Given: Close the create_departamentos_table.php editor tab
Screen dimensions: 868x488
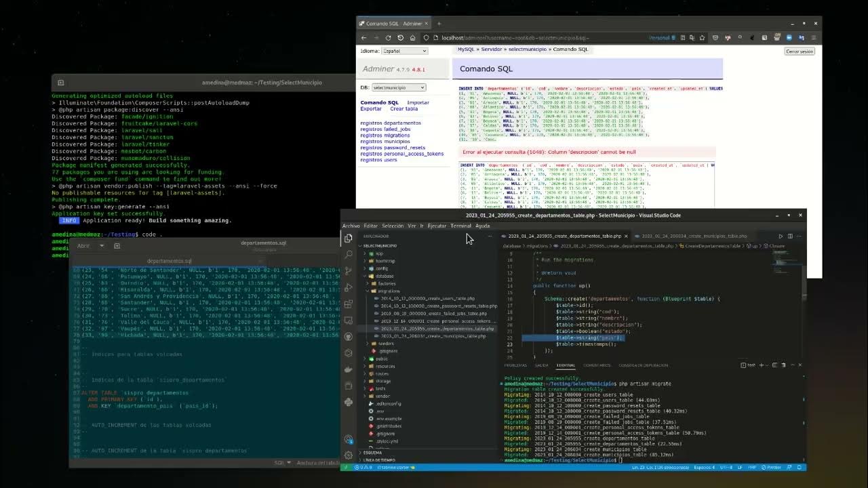Looking at the screenshot, I should (x=626, y=236).
